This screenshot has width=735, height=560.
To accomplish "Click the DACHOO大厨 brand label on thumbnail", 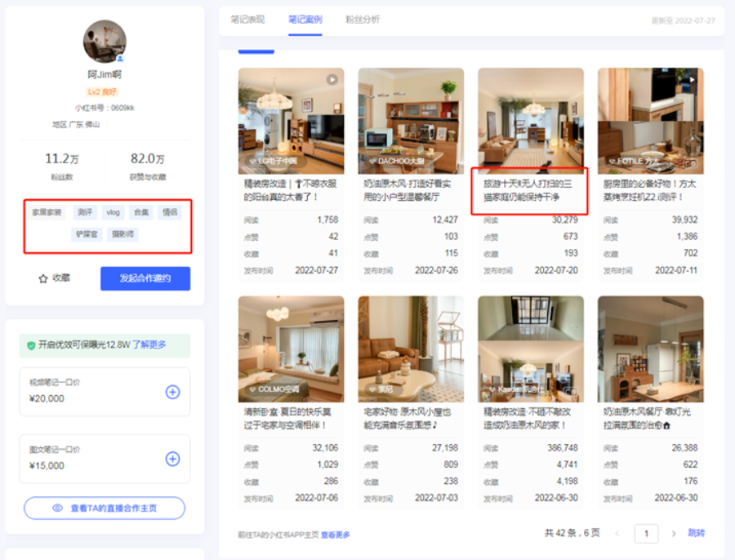I will (x=397, y=161).
